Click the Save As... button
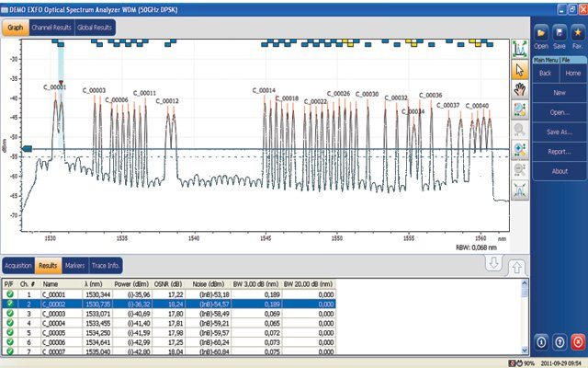 pos(559,132)
